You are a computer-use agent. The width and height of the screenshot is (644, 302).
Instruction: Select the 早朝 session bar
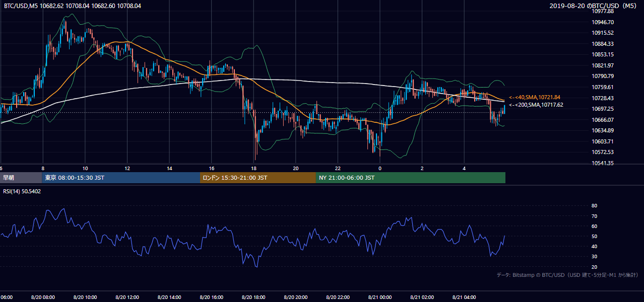click(x=21, y=178)
